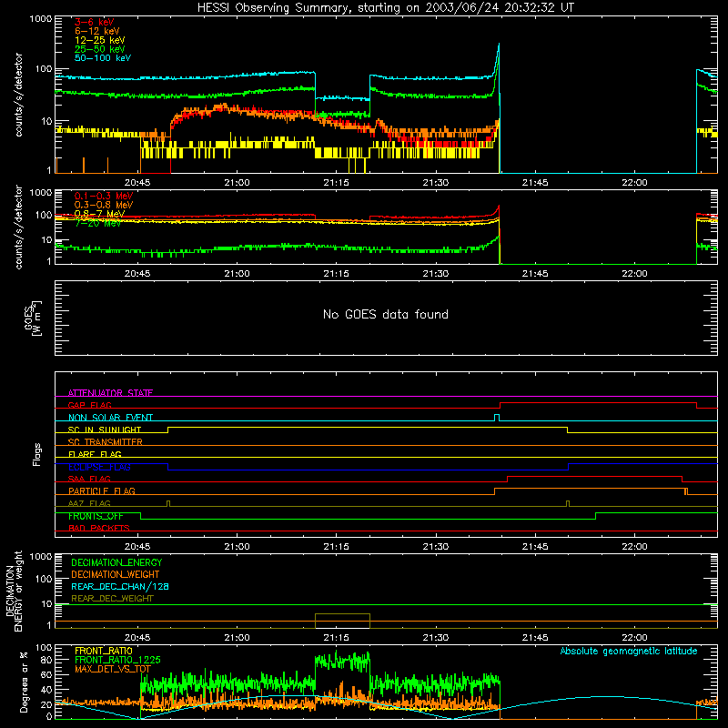Click the 7-20 MeV legend label
The width and height of the screenshot is (728, 728).
click(97, 223)
